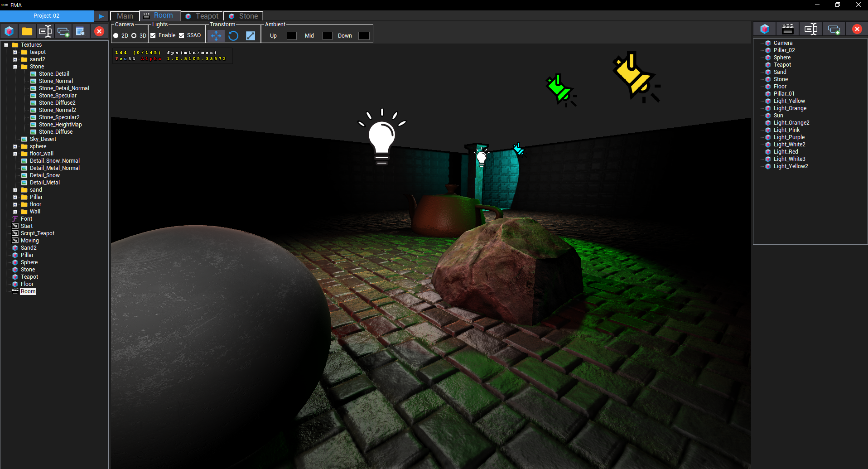Click the add-item icon in left toolbar
Viewport: 868px width, 469px height.
click(x=63, y=31)
